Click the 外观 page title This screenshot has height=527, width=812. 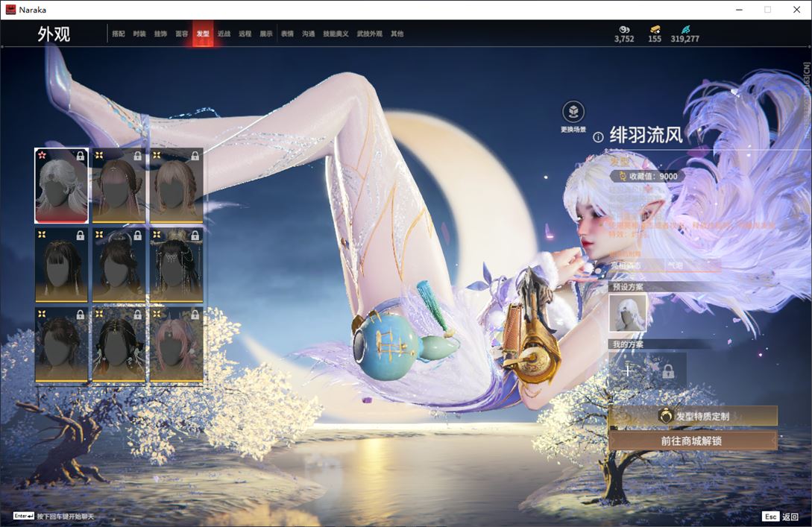54,34
